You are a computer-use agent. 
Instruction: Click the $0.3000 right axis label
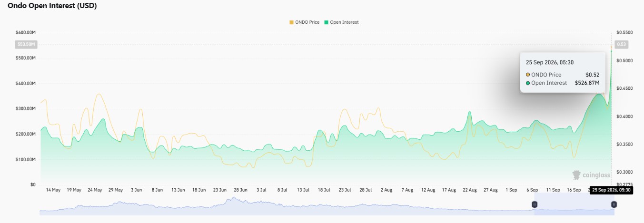(x=624, y=172)
